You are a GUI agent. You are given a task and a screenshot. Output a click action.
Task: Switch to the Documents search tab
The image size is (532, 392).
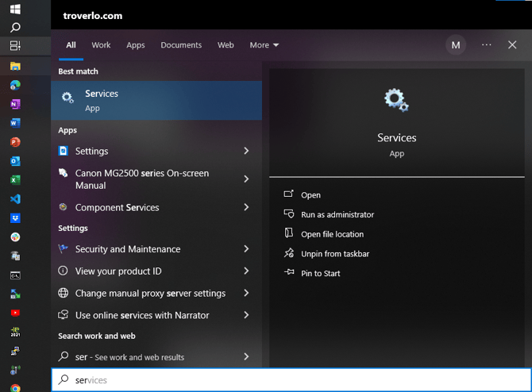[181, 45]
